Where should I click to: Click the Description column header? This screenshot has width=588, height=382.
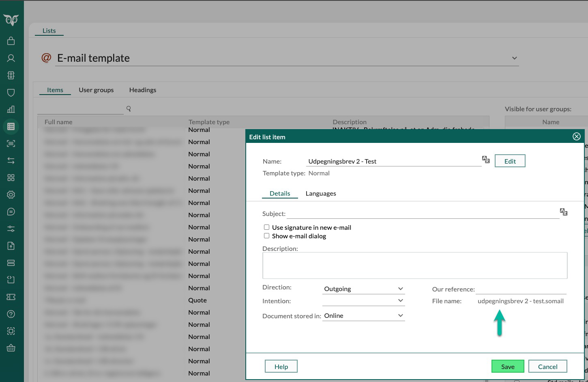click(350, 122)
